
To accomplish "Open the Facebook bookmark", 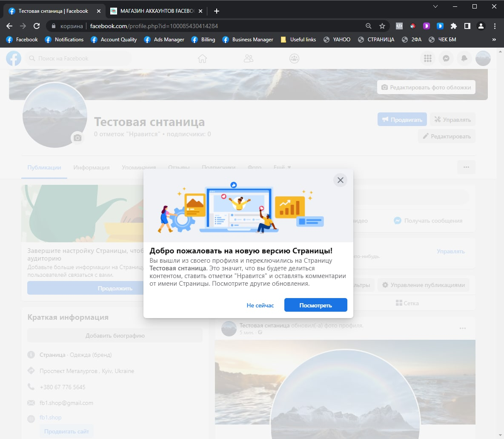I will tap(22, 40).
